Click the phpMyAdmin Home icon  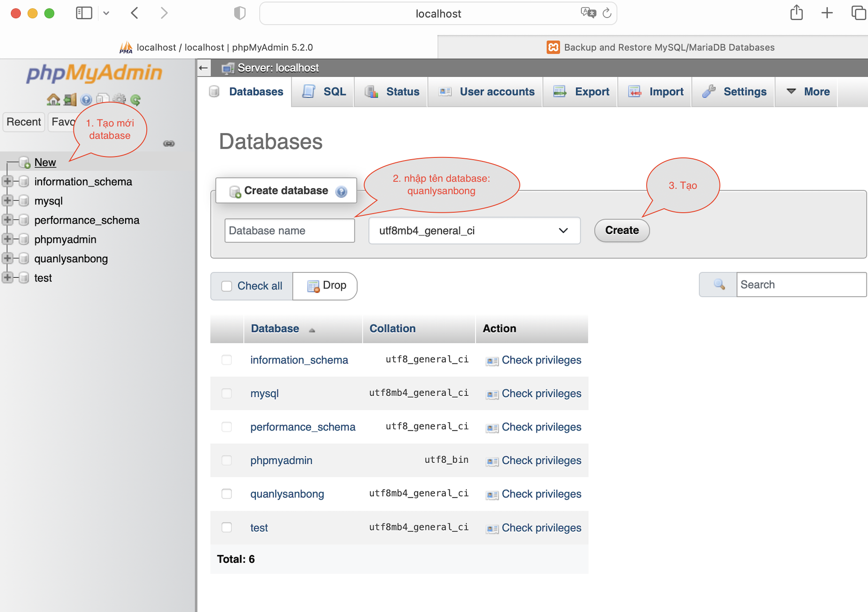coord(53,99)
